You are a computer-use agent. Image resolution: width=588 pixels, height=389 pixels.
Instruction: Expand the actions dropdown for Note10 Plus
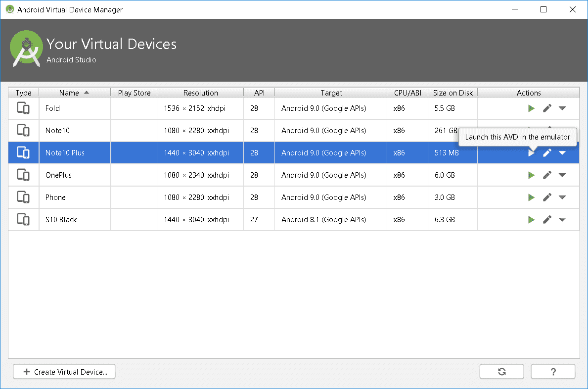tap(563, 152)
